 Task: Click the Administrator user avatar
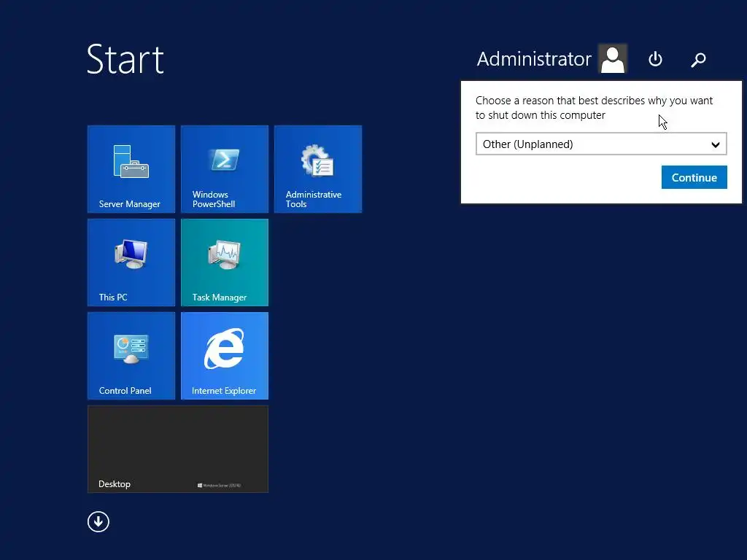point(613,58)
